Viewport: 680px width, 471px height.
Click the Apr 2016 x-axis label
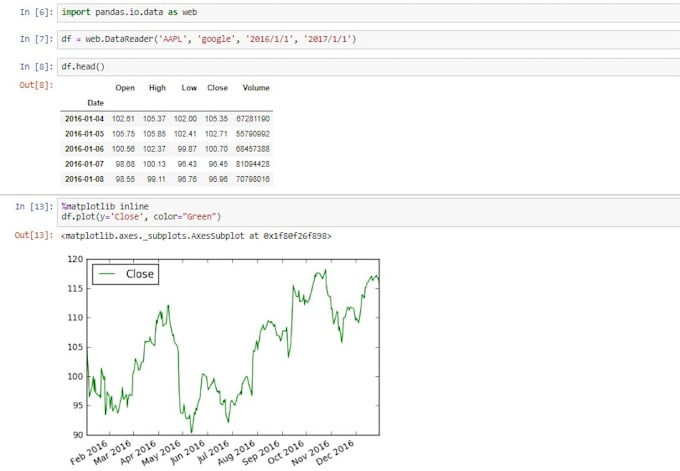pyautogui.click(x=138, y=453)
